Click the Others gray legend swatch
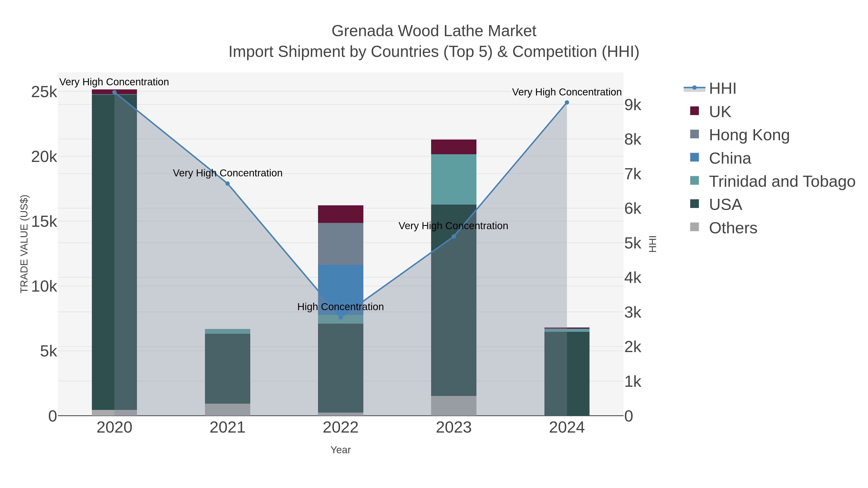This screenshot has width=868, height=488. coord(694,227)
